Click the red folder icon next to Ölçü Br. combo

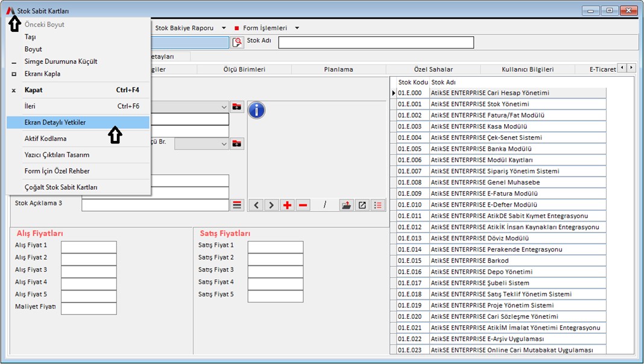(x=237, y=143)
